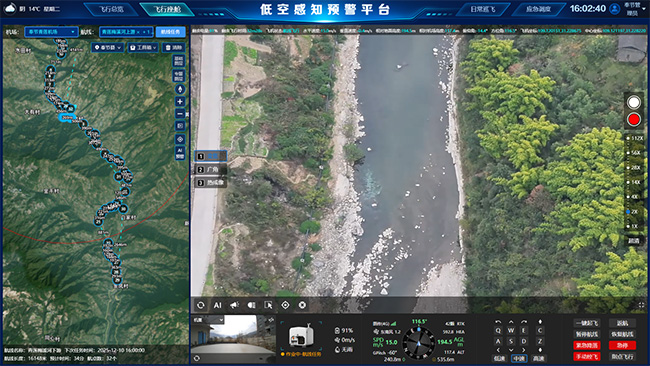
Task: Expand the 奉节县 region dropdown on map
Action: 108,48
